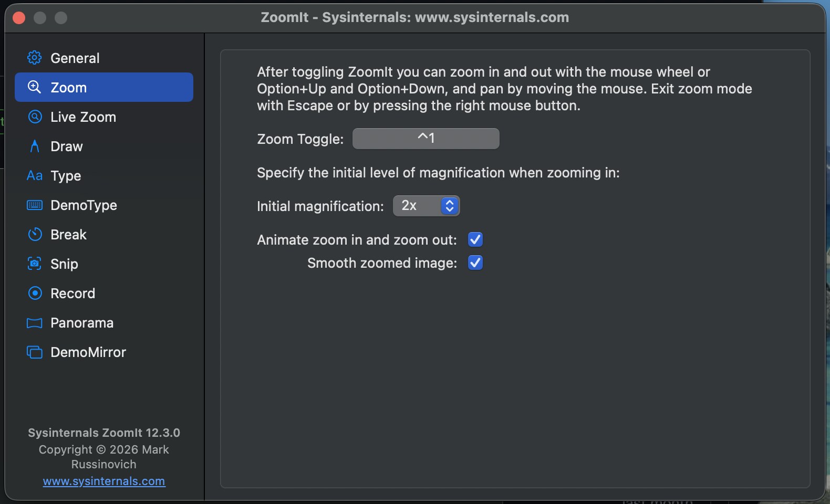Screen dimensions: 830x504
Task: Click the Snip screenshot icon
Action: [35, 264]
